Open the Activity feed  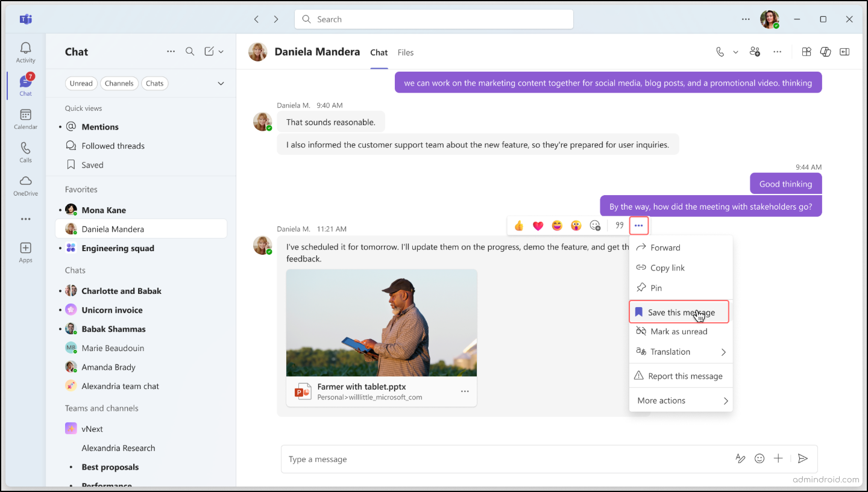[25, 51]
